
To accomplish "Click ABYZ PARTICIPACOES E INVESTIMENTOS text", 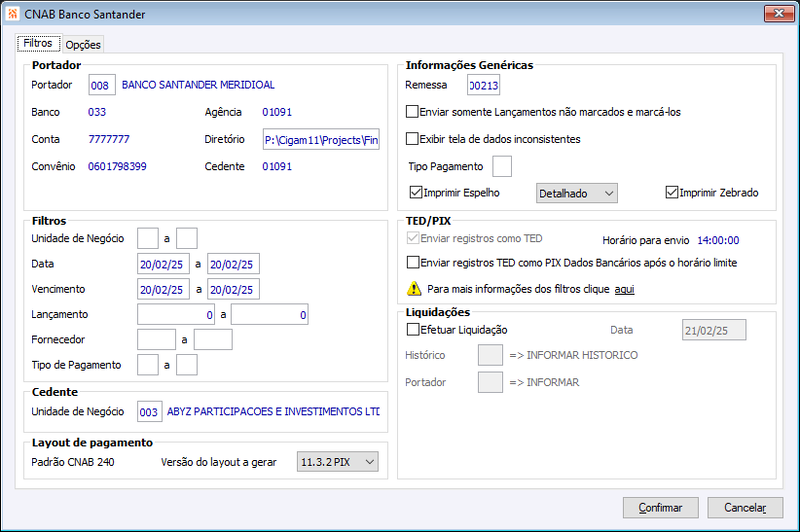I will tap(273, 411).
